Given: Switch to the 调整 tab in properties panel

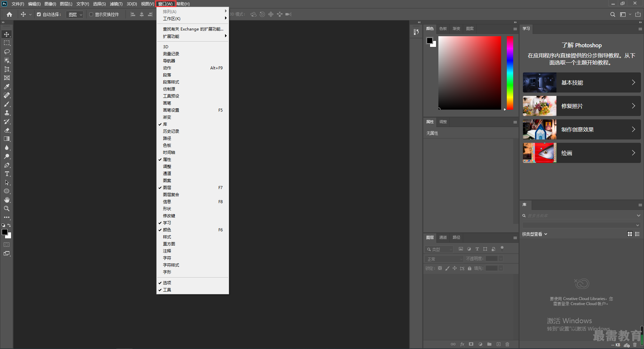Looking at the screenshot, I should pos(443,122).
